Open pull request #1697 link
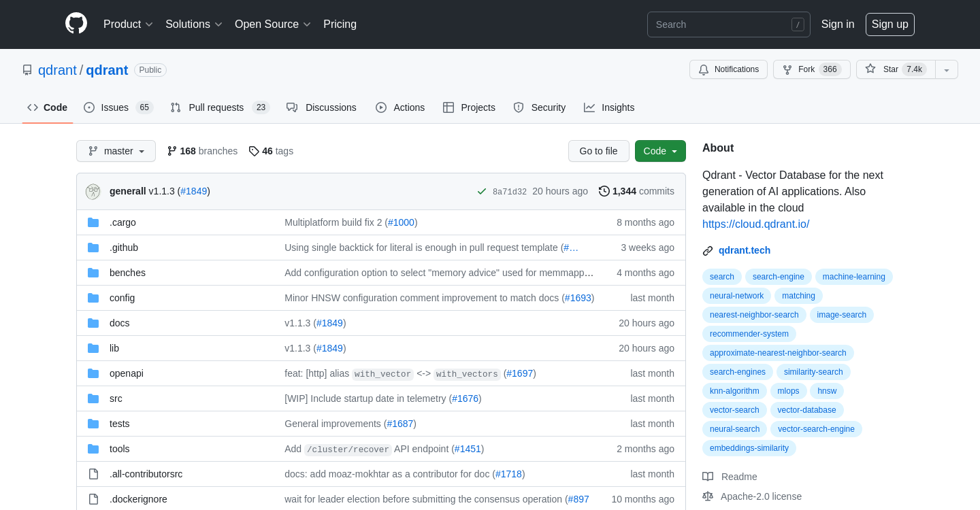The image size is (980, 510). click(520, 373)
